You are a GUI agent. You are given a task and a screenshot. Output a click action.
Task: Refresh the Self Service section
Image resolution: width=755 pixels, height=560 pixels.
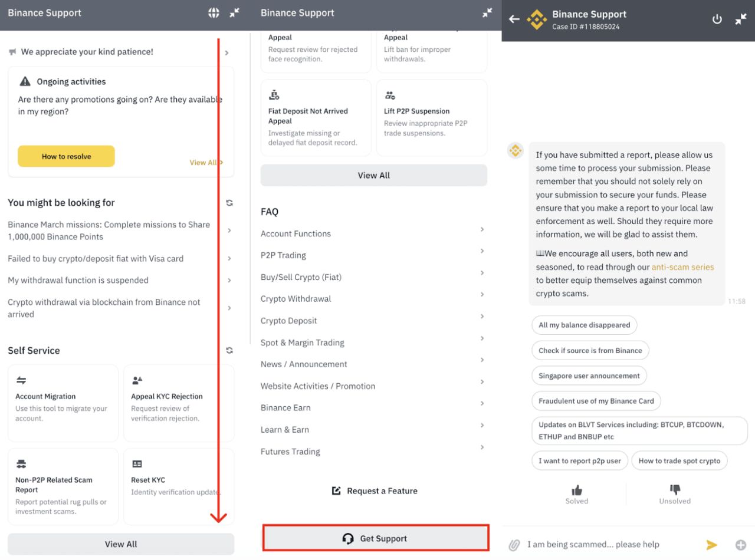(x=229, y=351)
